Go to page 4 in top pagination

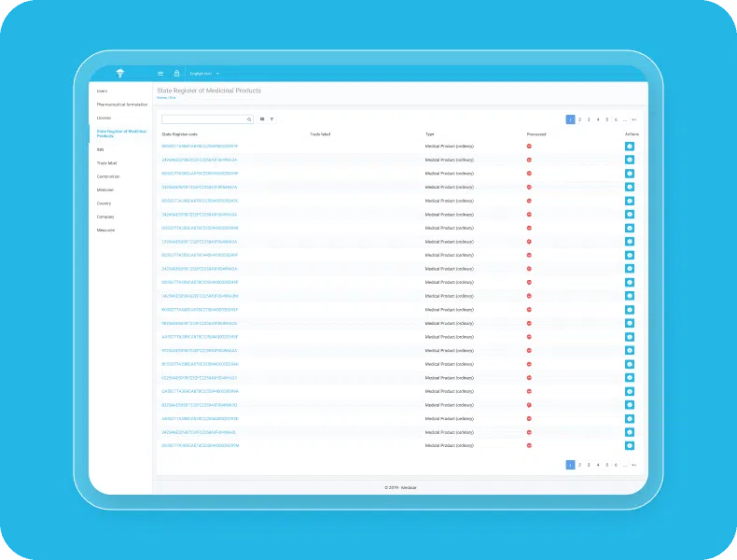point(598,119)
